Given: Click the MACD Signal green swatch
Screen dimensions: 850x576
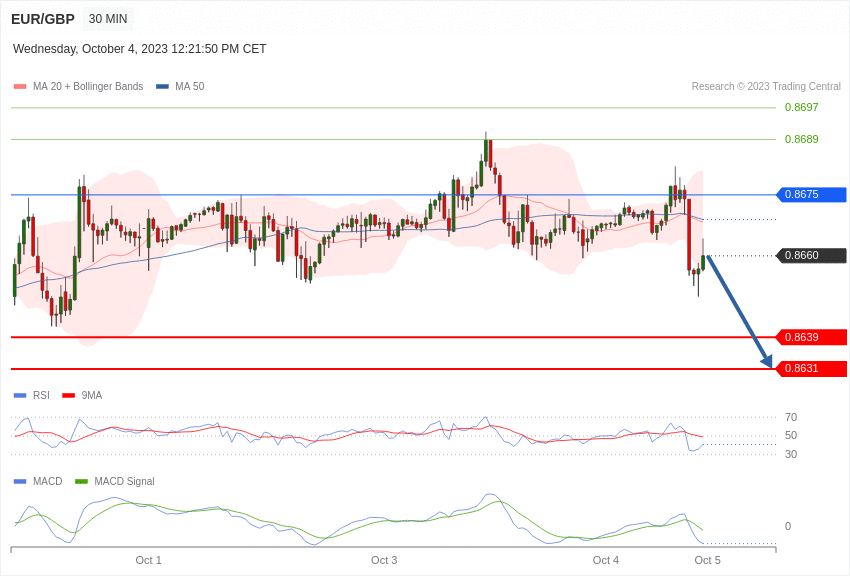Looking at the screenshot, I should [x=81, y=481].
